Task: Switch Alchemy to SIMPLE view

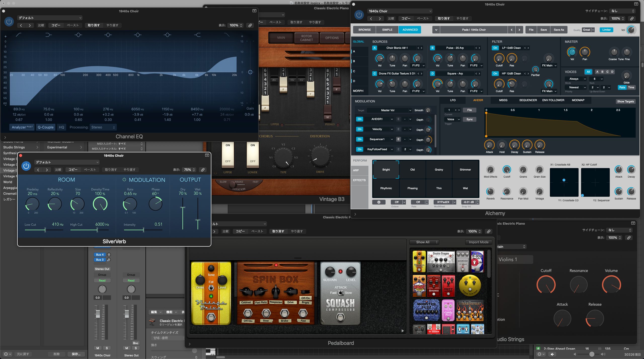Action: (387, 30)
